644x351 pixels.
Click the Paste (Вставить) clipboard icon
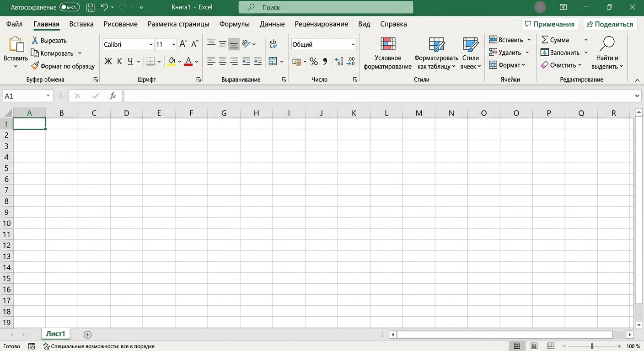coord(16,44)
